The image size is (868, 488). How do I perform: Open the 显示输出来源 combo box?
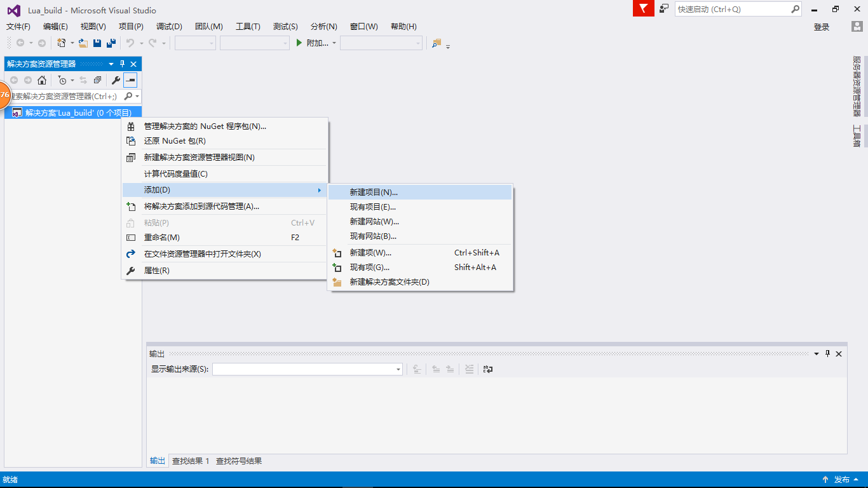(x=308, y=369)
